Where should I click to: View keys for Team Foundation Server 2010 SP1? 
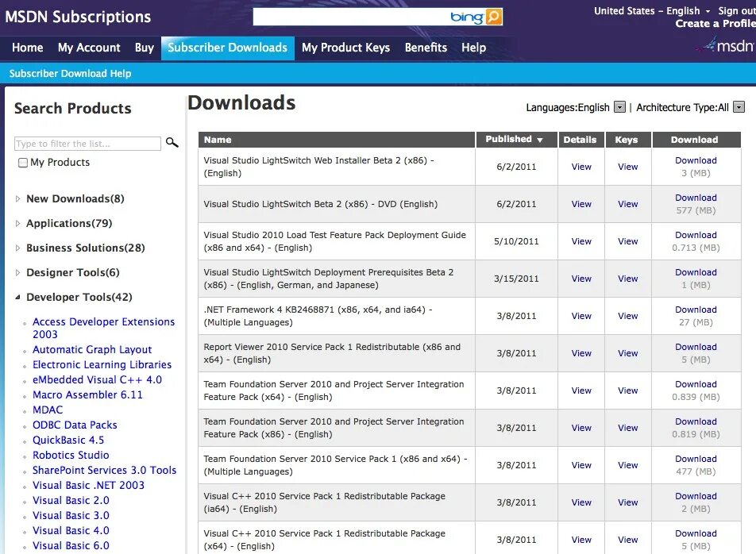coord(627,465)
